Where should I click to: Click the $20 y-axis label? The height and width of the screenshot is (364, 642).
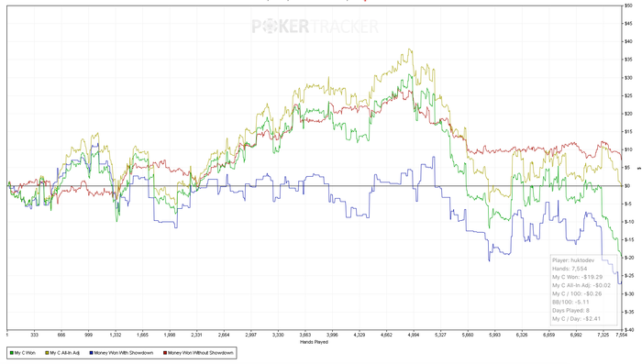click(x=628, y=114)
